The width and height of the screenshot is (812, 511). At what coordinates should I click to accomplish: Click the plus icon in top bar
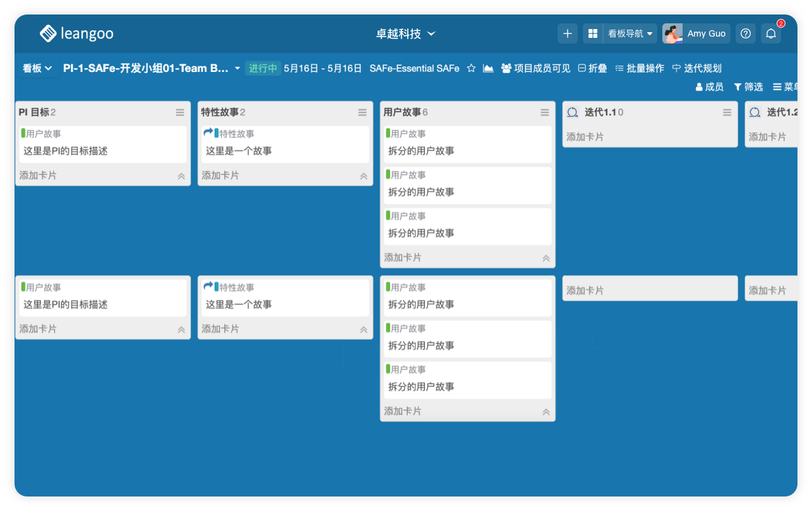tap(567, 33)
